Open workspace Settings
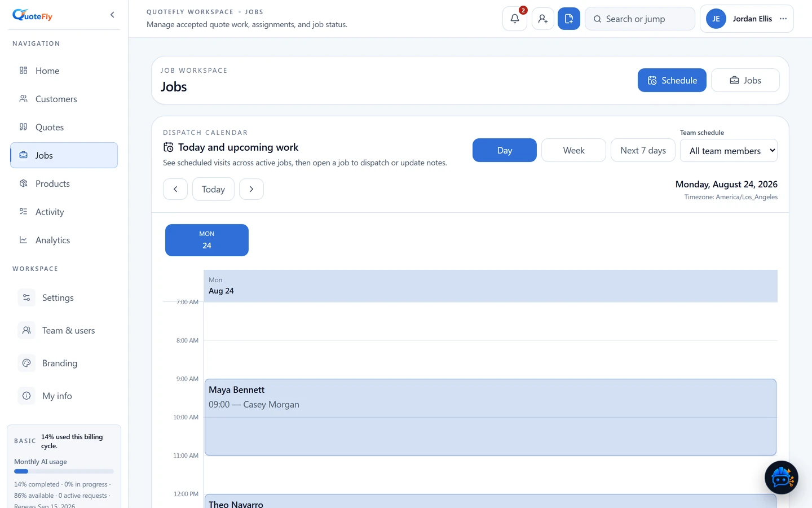The image size is (812, 508). point(64,297)
